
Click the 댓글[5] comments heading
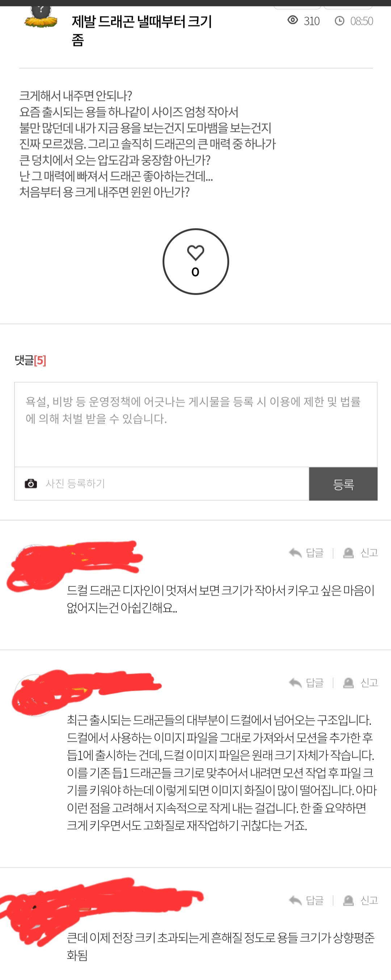[30, 360]
